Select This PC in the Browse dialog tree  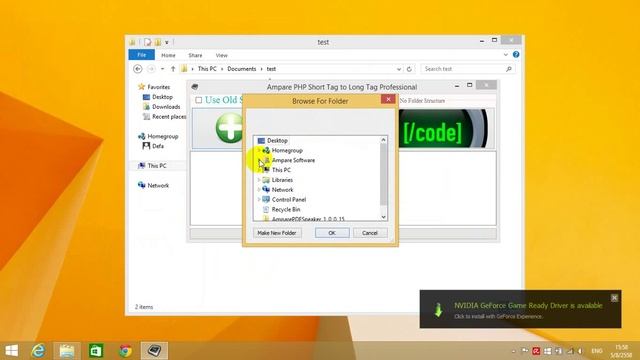tap(281, 170)
